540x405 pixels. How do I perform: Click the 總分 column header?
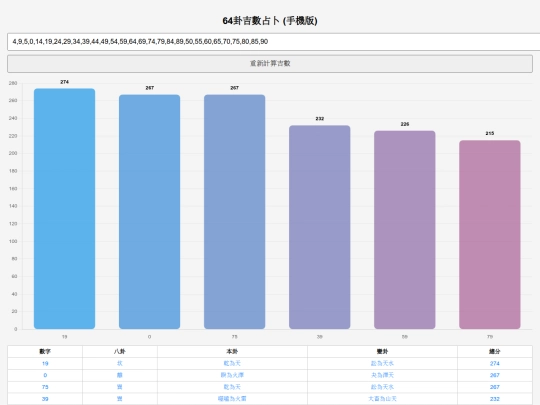pos(495,352)
